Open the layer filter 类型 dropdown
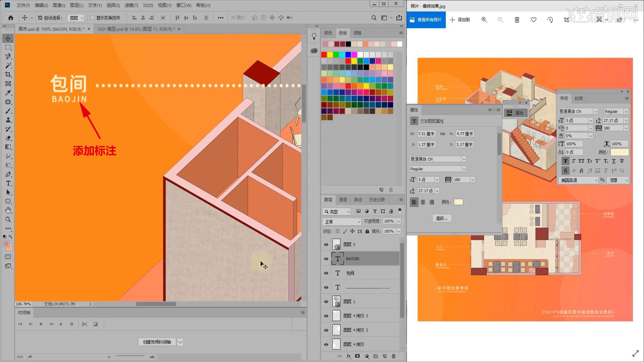Screen dimensions: 644x362 [x=337, y=212]
